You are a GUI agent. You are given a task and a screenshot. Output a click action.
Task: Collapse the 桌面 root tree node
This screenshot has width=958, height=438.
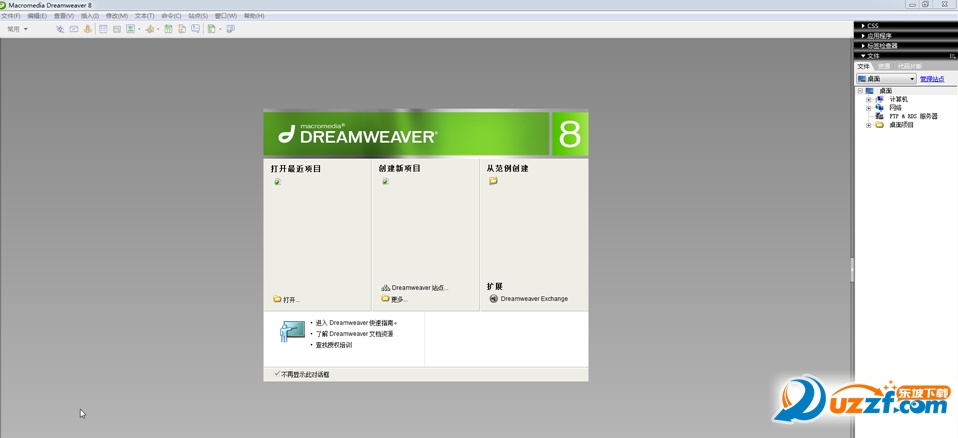pos(860,91)
